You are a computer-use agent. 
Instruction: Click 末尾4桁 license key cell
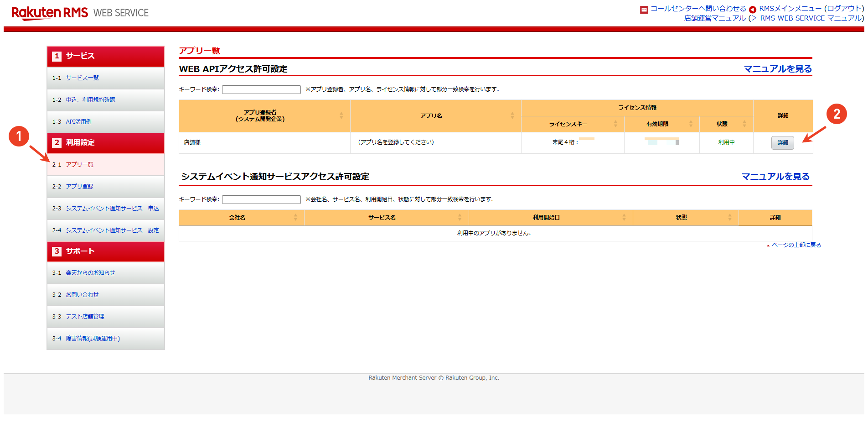coord(573,142)
